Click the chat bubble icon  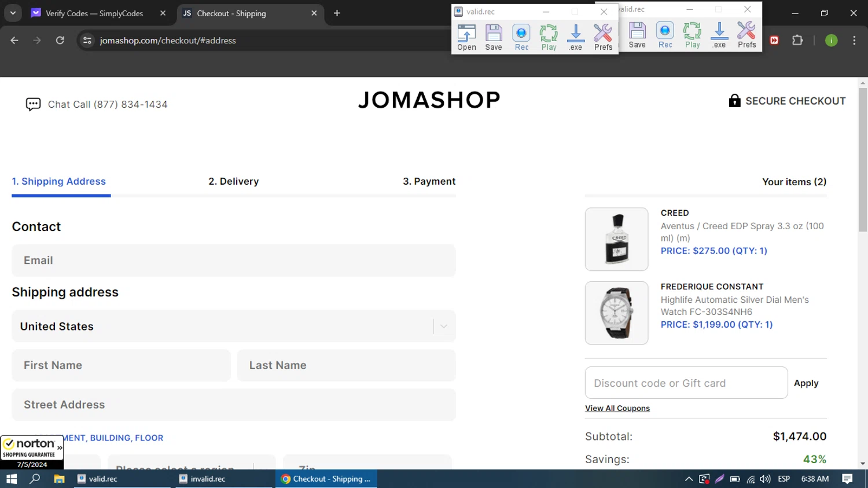[x=33, y=104]
